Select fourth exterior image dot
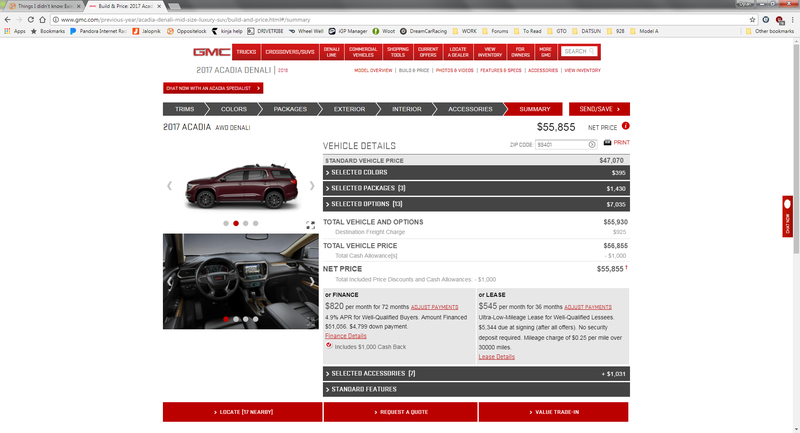 point(256,223)
